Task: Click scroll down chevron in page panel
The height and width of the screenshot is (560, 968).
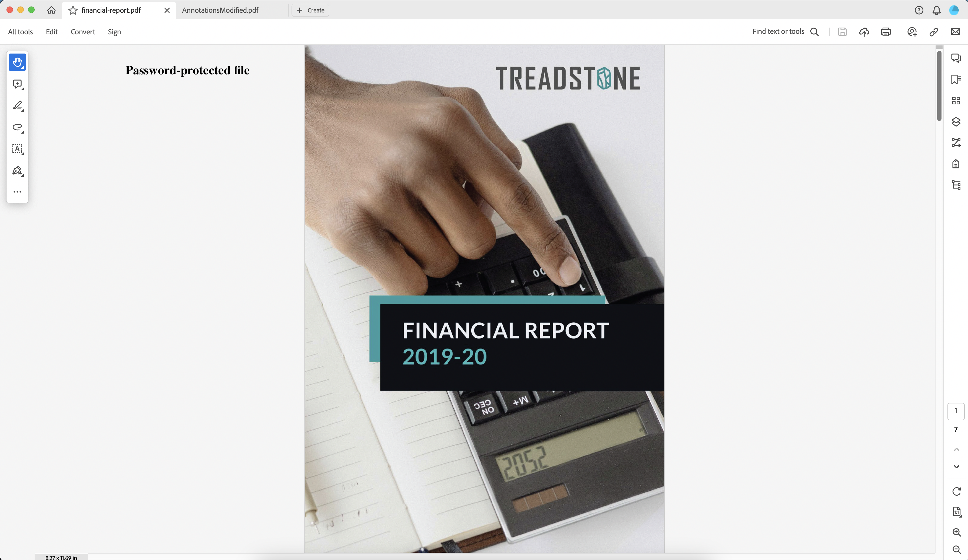Action: [957, 467]
